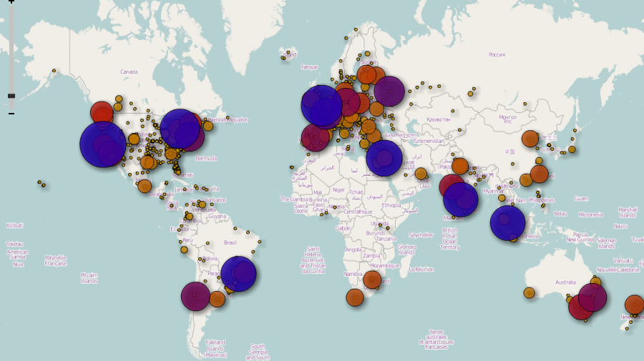Select the large blue bubble over northeastern USA
644x361 pixels.
pos(180,129)
